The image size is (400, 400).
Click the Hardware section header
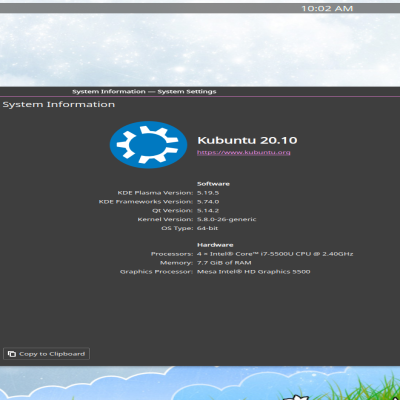point(215,245)
